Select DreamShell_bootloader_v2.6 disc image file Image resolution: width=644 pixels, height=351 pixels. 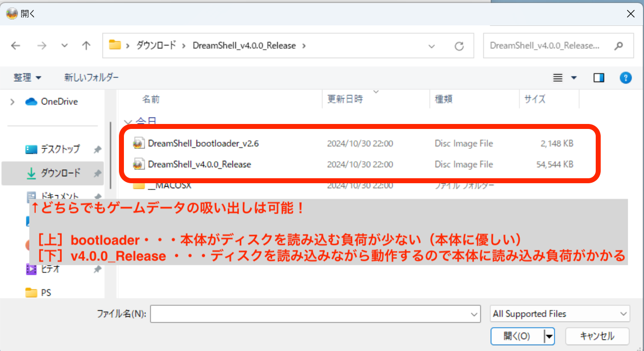(x=203, y=144)
